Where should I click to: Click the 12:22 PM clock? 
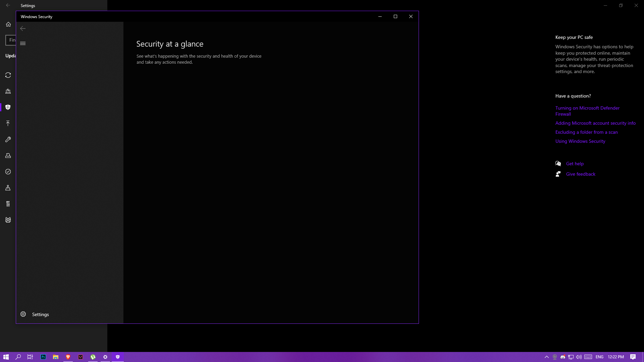[616, 357]
